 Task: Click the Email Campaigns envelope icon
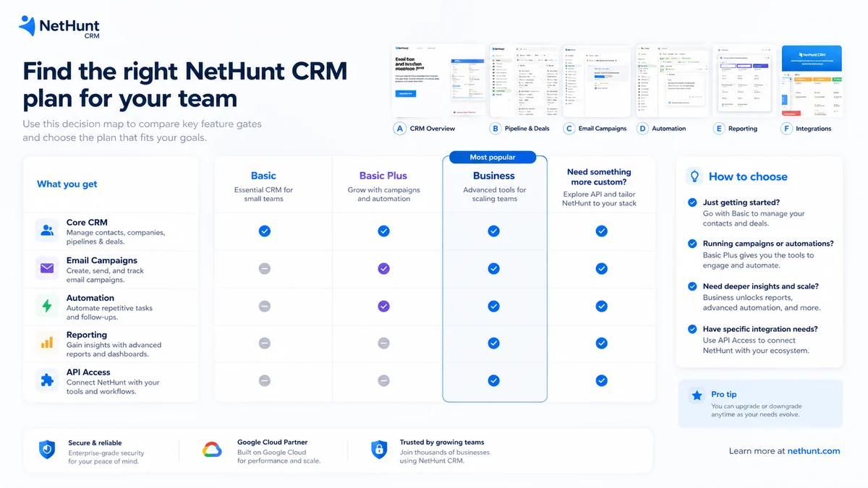click(x=47, y=268)
